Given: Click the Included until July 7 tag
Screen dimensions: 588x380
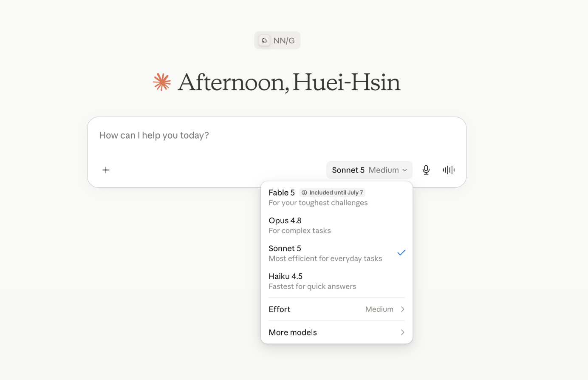Looking at the screenshot, I should pos(332,193).
